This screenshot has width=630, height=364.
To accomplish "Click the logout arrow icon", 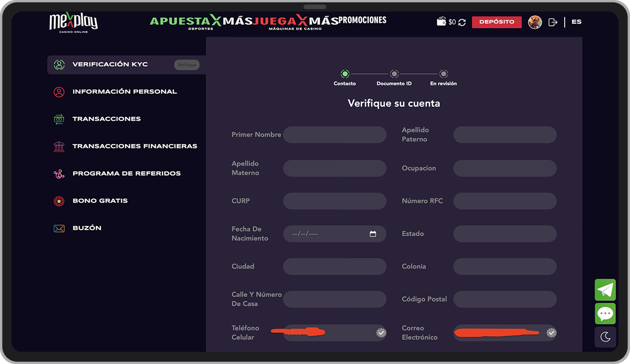I will pyautogui.click(x=553, y=22).
